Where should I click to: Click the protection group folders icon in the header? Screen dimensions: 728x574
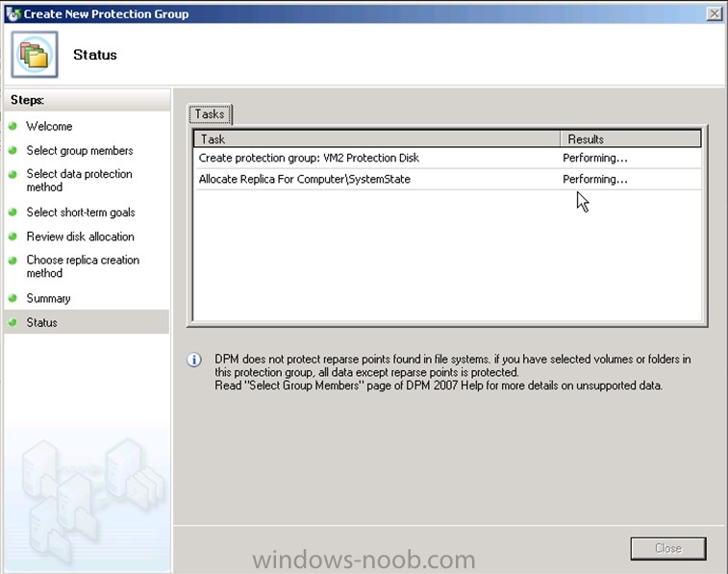tap(35, 54)
